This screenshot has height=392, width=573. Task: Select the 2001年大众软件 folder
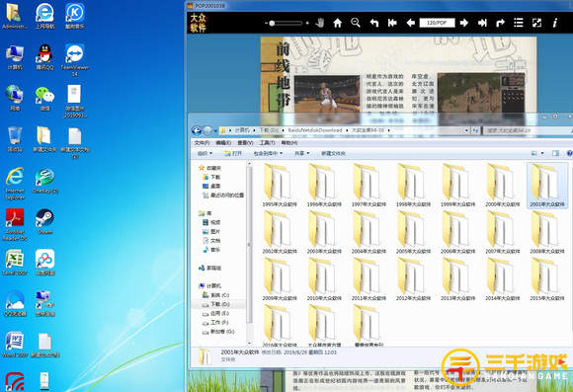pos(547,186)
